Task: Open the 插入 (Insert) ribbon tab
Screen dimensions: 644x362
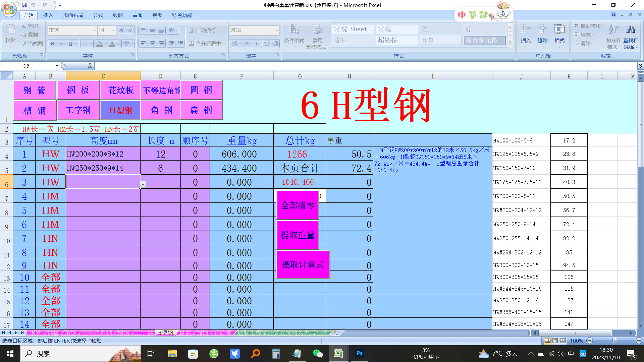Action: tap(48, 15)
